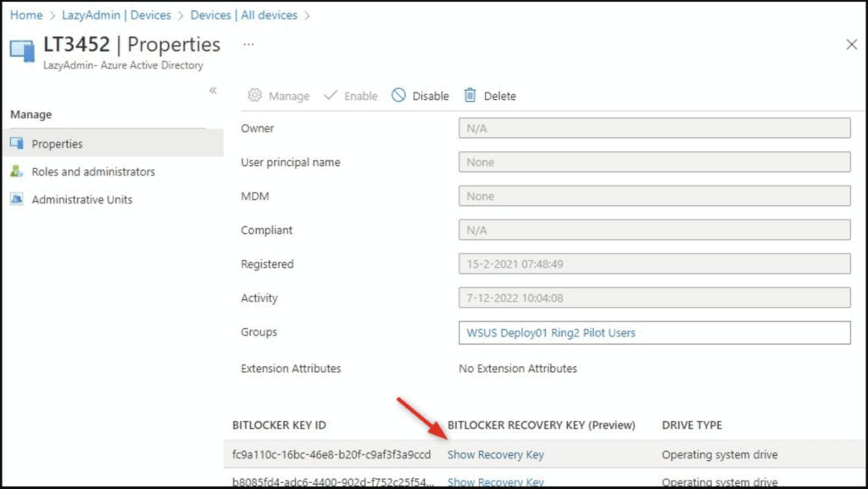Click the Delete trash icon
The width and height of the screenshot is (868, 489).
click(469, 96)
